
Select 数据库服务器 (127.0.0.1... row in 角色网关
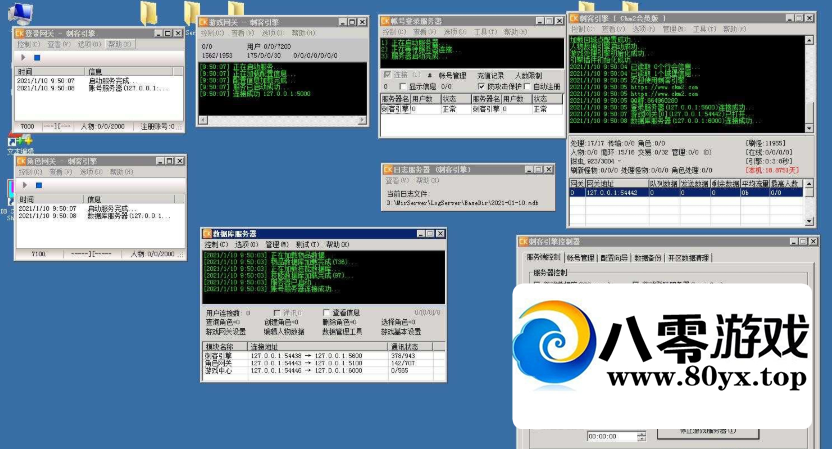[x=101, y=216]
